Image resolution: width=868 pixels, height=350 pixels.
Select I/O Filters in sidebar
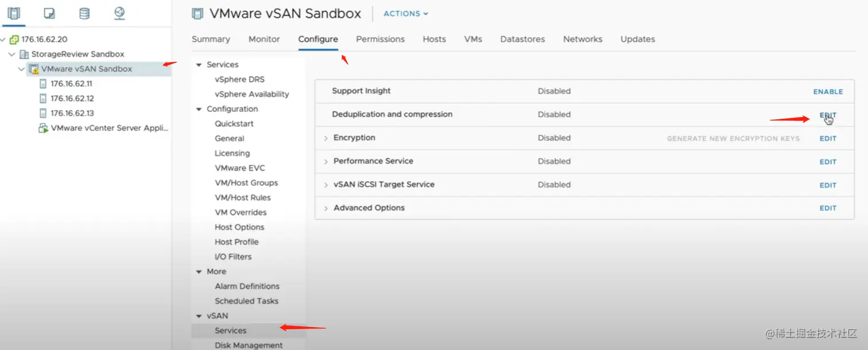pyautogui.click(x=233, y=257)
